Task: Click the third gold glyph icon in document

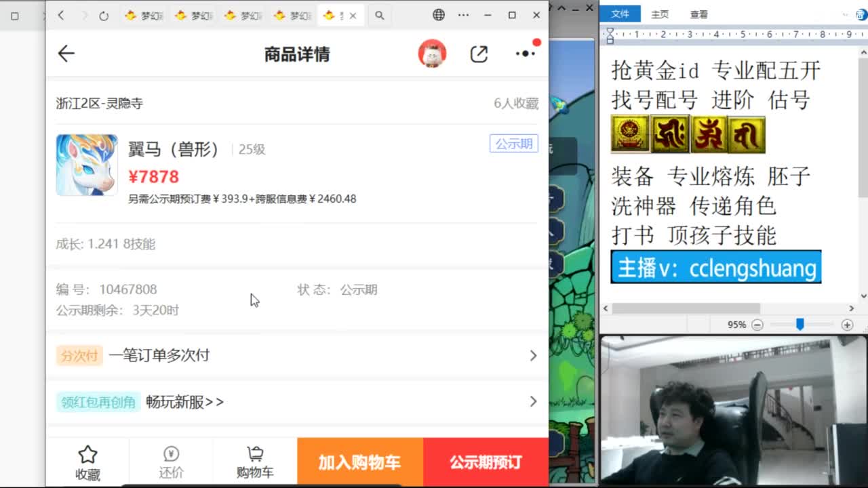Action: pyautogui.click(x=709, y=134)
